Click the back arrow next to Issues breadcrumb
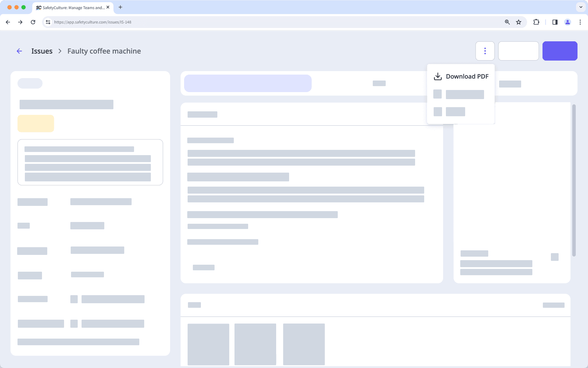The width and height of the screenshot is (588, 368). click(x=19, y=51)
